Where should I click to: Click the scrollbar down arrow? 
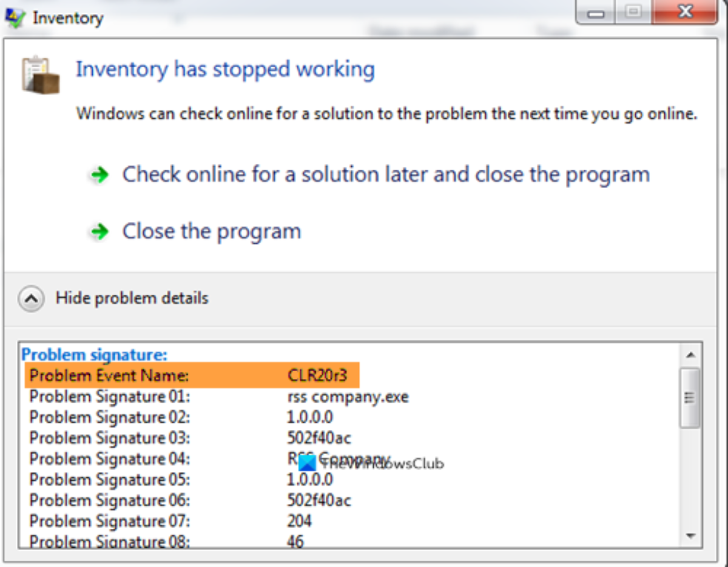690,535
